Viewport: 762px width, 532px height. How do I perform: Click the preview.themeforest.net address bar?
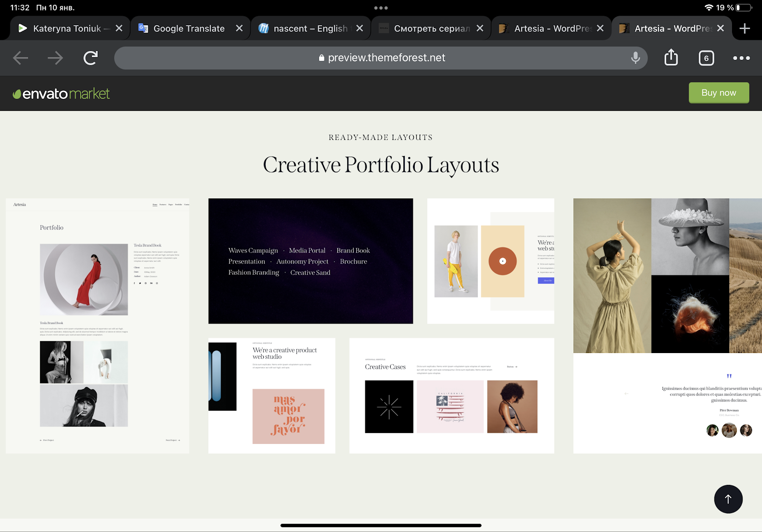pyautogui.click(x=381, y=58)
